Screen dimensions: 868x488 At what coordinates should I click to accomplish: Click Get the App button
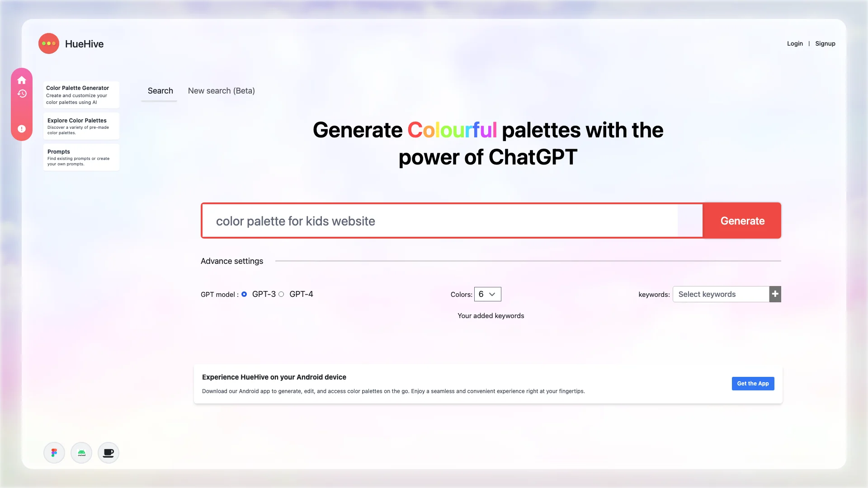tap(753, 384)
